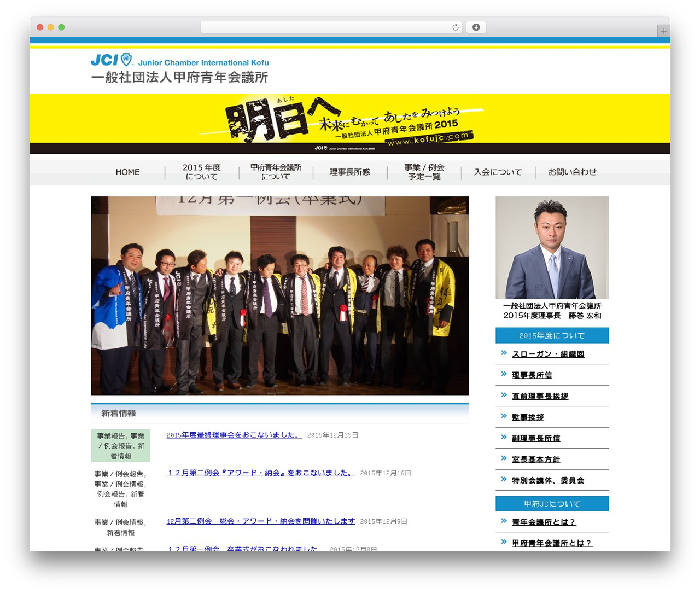Click the arrow icon beside 監事挨拶
This screenshot has width=700, height=593.
pyautogui.click(x=504, y=416)
